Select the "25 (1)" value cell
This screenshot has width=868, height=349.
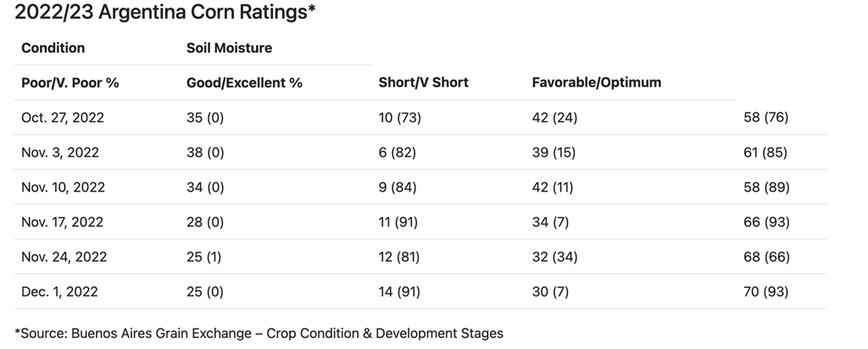(x=204, y=257)
